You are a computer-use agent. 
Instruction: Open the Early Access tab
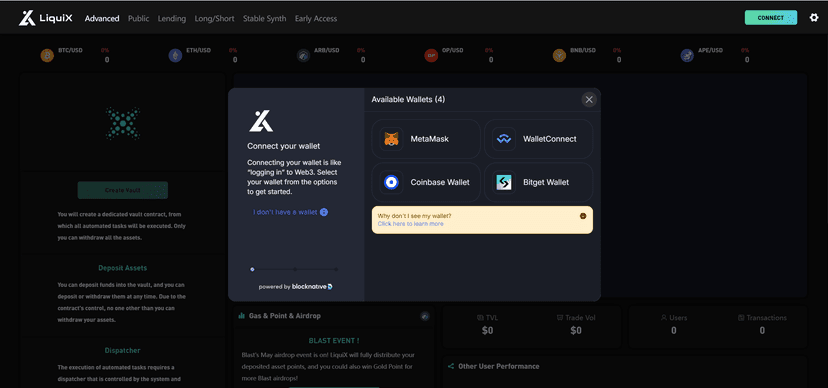point(316,18)
